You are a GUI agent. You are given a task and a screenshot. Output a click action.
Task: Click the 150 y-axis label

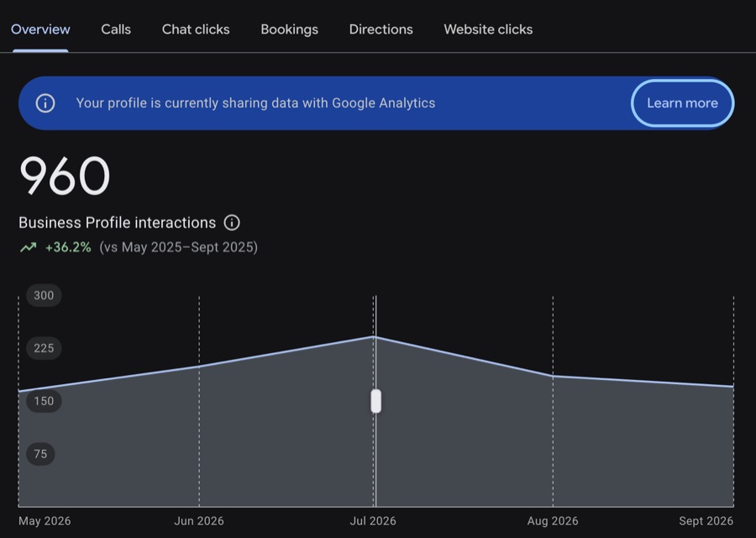pyautogui.click(x=44, y=401)
